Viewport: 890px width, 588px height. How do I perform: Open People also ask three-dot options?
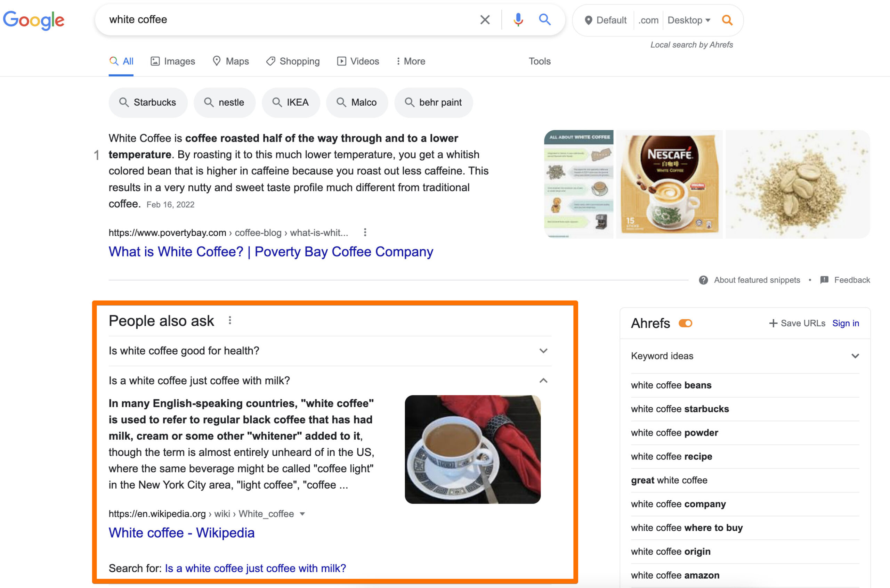pyautogui.click(x=230, y=321)
